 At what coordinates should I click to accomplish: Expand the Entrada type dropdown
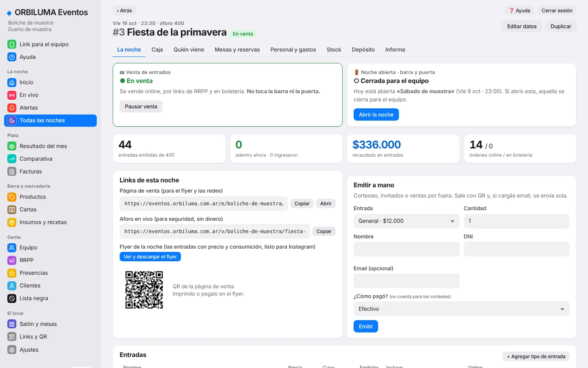tap(406, 221)
